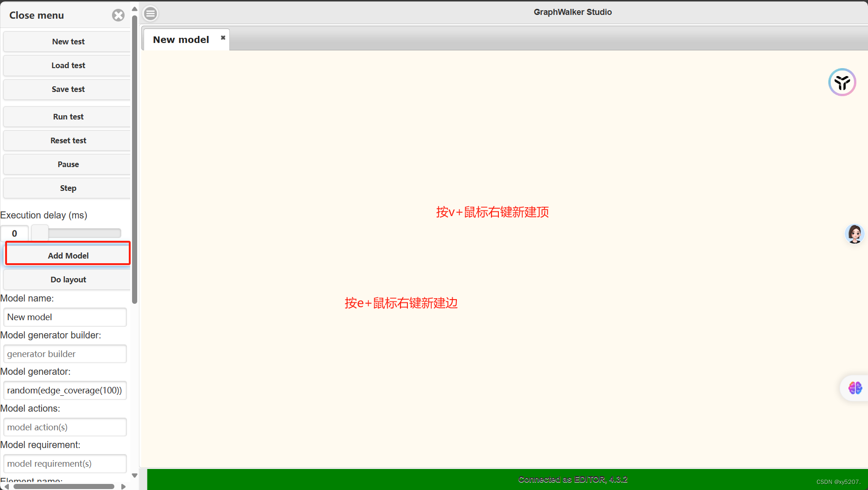Screen dimensions: 868x490
Task: Click the Model actions label
Action: pos(30,408)
